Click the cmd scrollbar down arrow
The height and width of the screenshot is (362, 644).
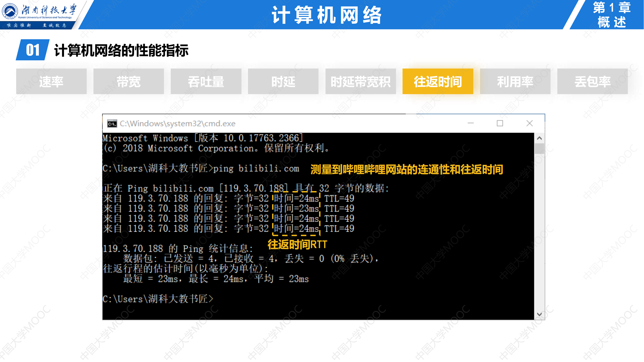539,314
